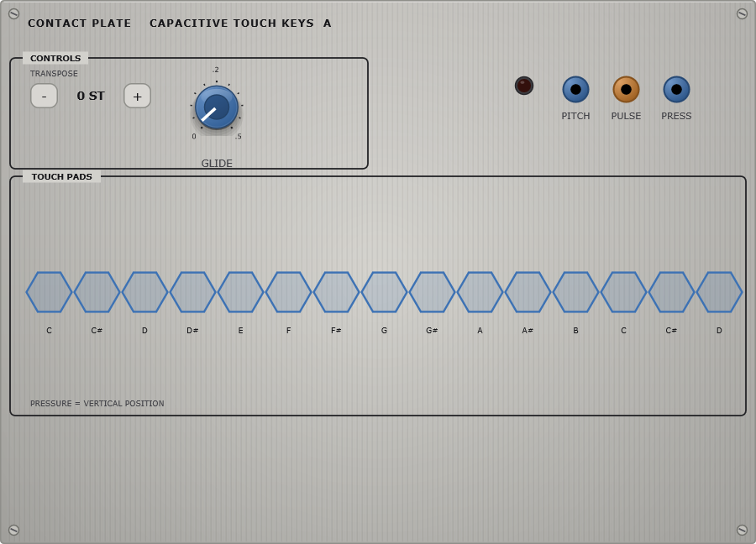Tap the E hexagon pad
This screenshot has width=756, height=544.
(240, 292)
